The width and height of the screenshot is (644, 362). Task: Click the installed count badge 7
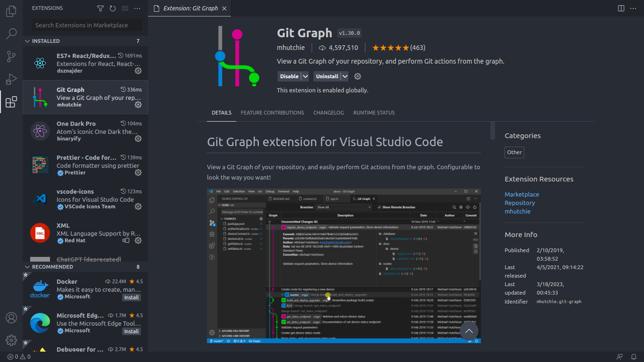point(138,41)
